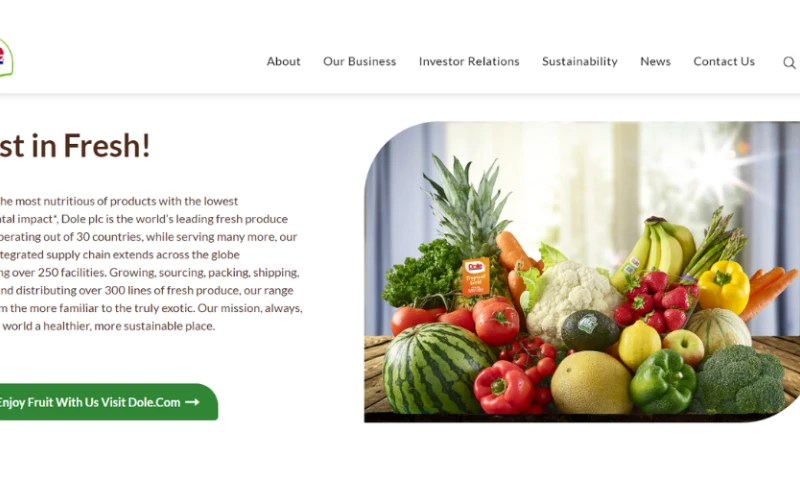Select the Sustainability nav item
800x480 pixels.
[x=580, y=61]
